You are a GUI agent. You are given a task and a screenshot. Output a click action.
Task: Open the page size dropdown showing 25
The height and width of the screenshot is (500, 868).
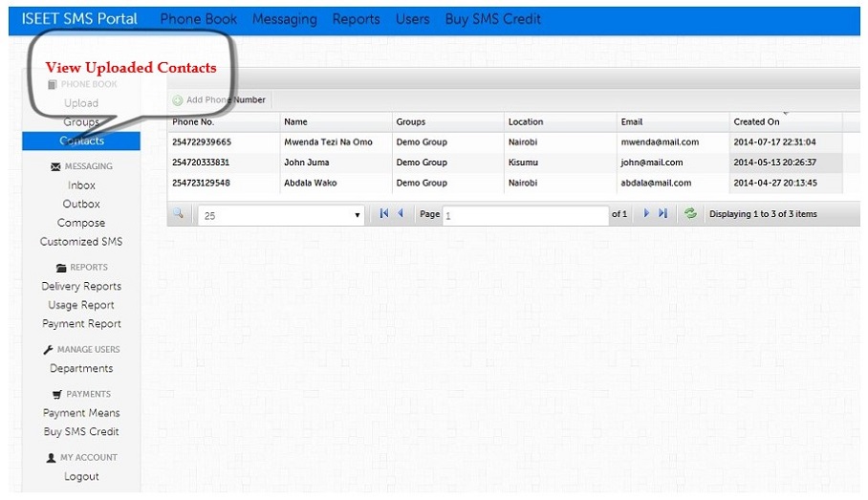tap(281, 216)
